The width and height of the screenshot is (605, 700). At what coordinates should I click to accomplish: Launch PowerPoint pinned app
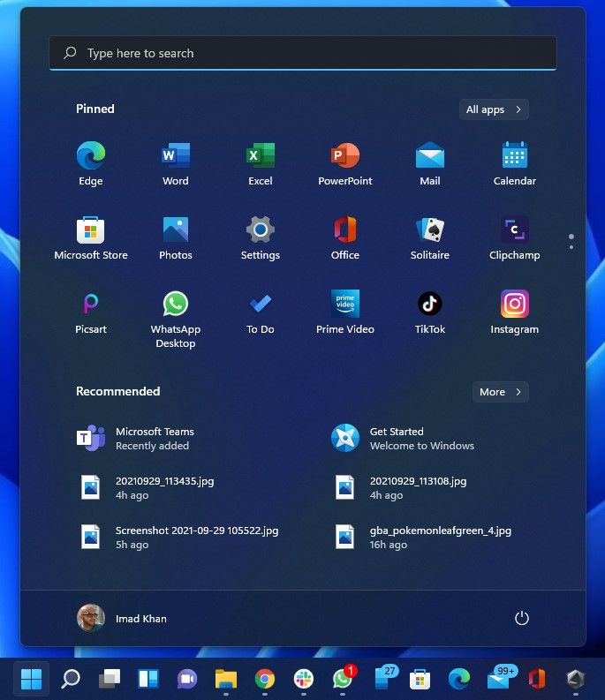click(345, 163)
